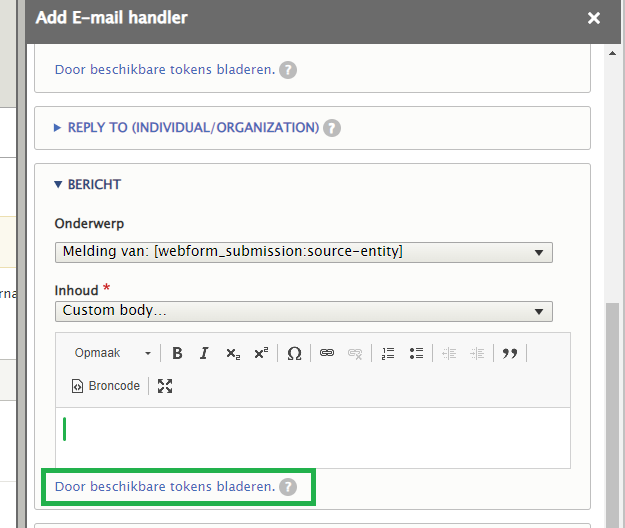Click top 'Door beschikbare tokens bladeren' link
625x528 pixels.
(x=164, y=70)
